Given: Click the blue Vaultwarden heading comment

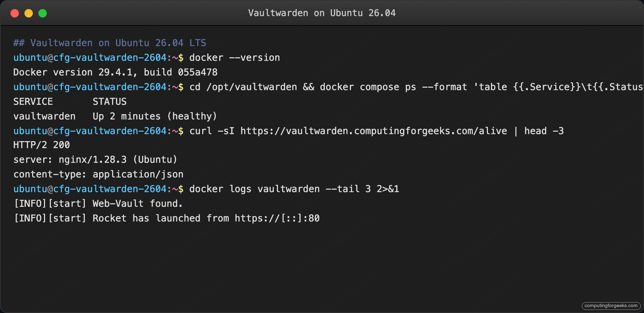Looking at the screenshot, I should pyautogui.click(x=109, y=43).
